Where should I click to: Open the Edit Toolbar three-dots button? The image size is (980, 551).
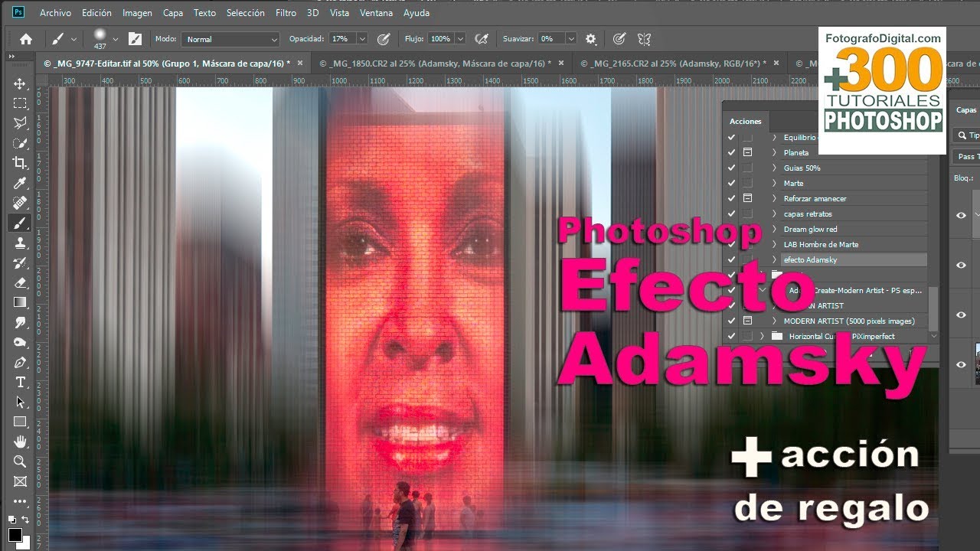click(20, 501)
